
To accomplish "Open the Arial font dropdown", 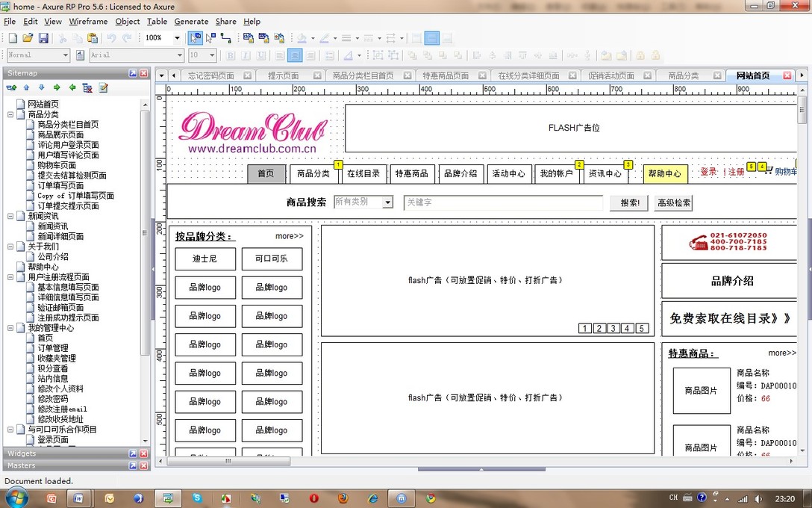I will click(x=179, y=55).
